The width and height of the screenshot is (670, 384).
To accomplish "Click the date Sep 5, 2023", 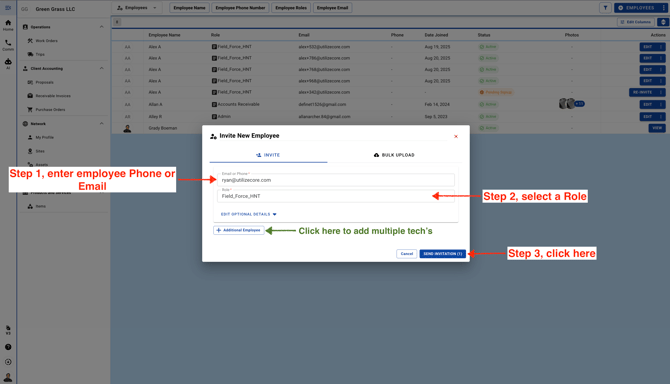I will pyautogui.click(x=436, y=117).
